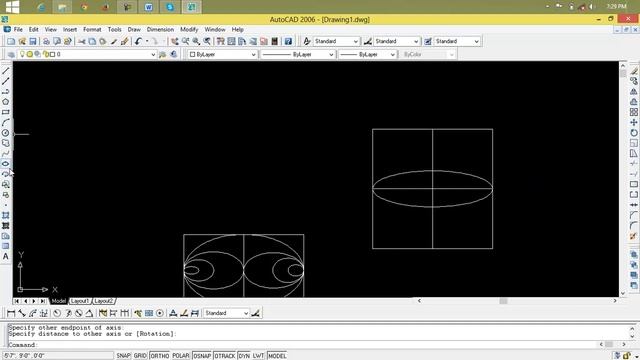The width and height of the screenshot is (640, 360).
Task: Click the Help question mark icon
Action: tap(288, 41)
